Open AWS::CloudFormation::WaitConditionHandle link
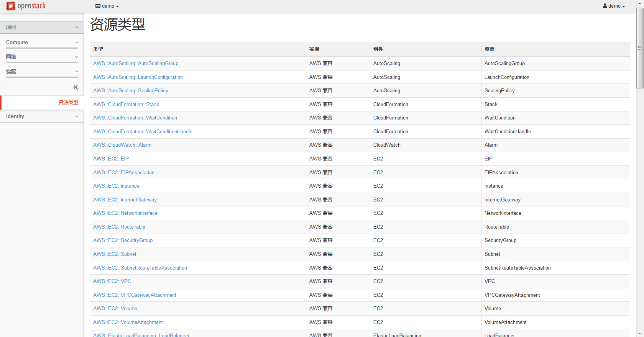 [x=143, y=131]
